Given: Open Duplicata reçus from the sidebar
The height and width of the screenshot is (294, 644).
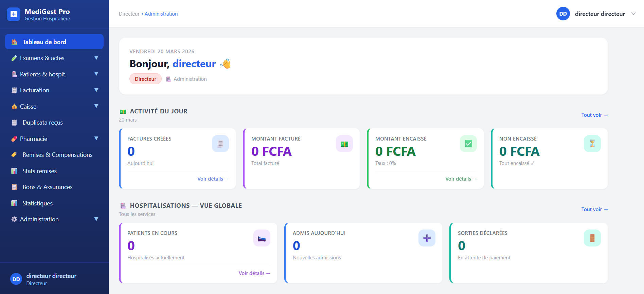Looking at the screenshot, I should (x=42, y=123).
